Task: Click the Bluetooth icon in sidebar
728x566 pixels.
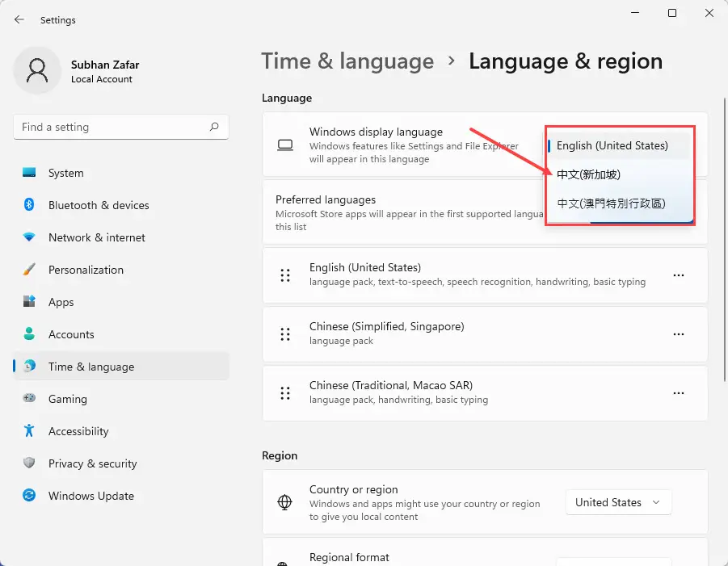Action: tap(29, 204)
